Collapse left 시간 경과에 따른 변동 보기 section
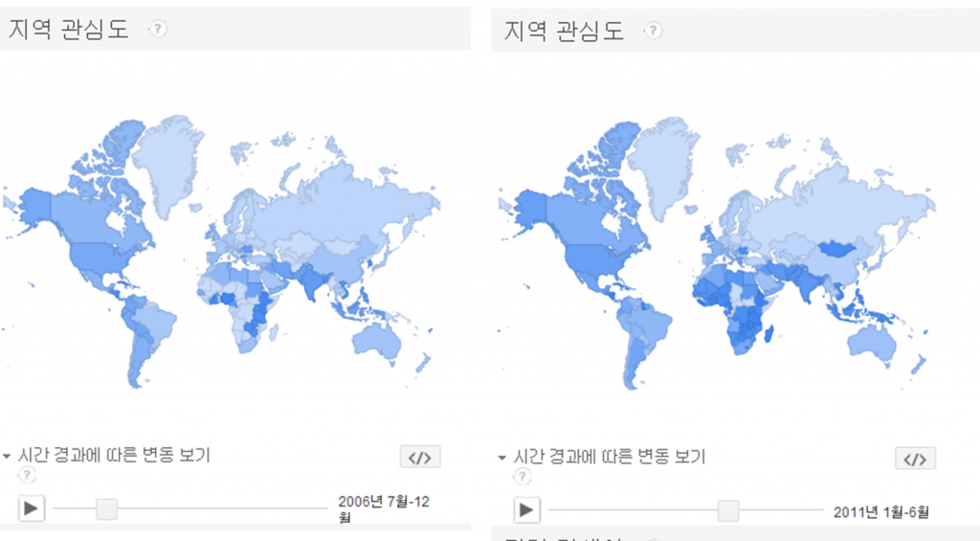 pos(7,456)
